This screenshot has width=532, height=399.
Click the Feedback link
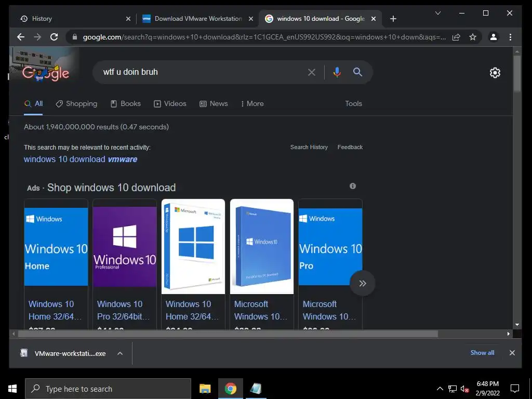coord(350,147)
